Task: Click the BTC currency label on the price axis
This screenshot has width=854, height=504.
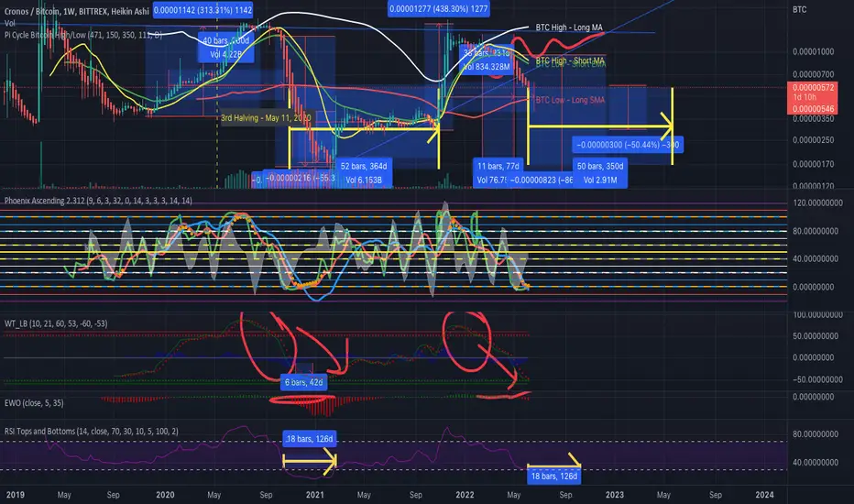Action: [800, 10]
